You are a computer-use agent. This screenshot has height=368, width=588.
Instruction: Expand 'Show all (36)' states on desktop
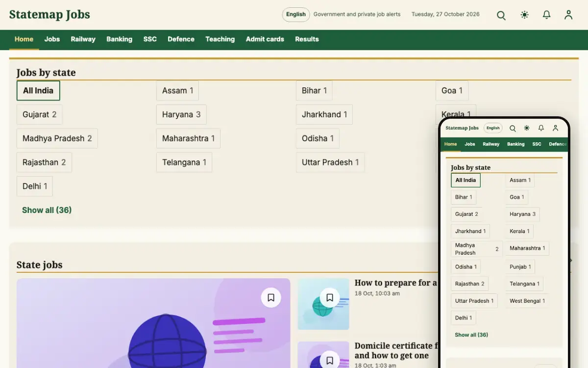(x=47, y=210)
